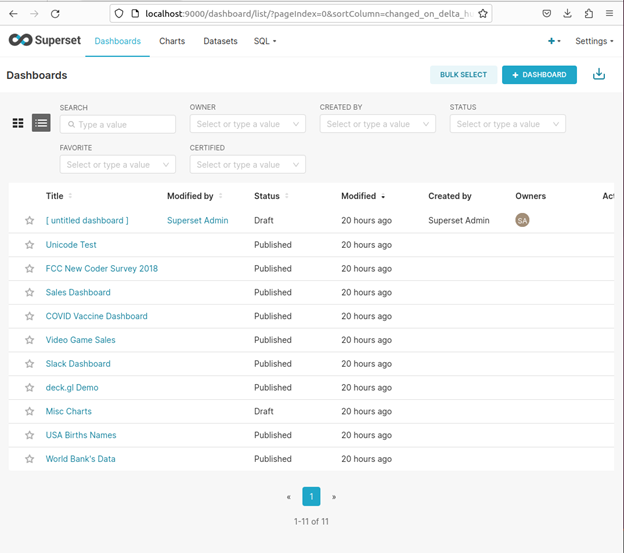624x553 pixels.
Task: Click the Search input field
Action: click(117, 124)
